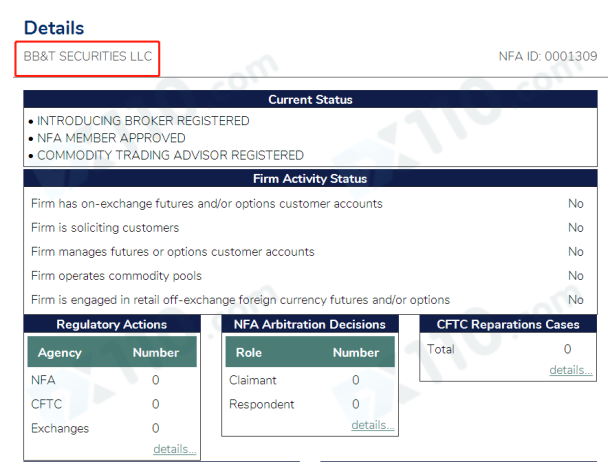
Task: Select the Claimant role row label
Action: pos(252,380)
